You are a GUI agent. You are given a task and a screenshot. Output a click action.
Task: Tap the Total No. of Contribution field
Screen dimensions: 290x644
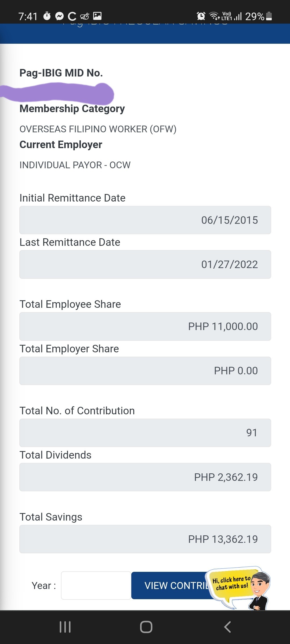pyautogui.click(x=145, y=433)
